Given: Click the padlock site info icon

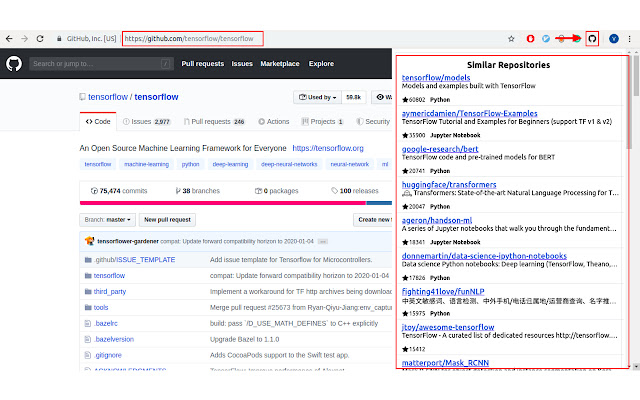Looking at the screenshot, I should (59, 39).
